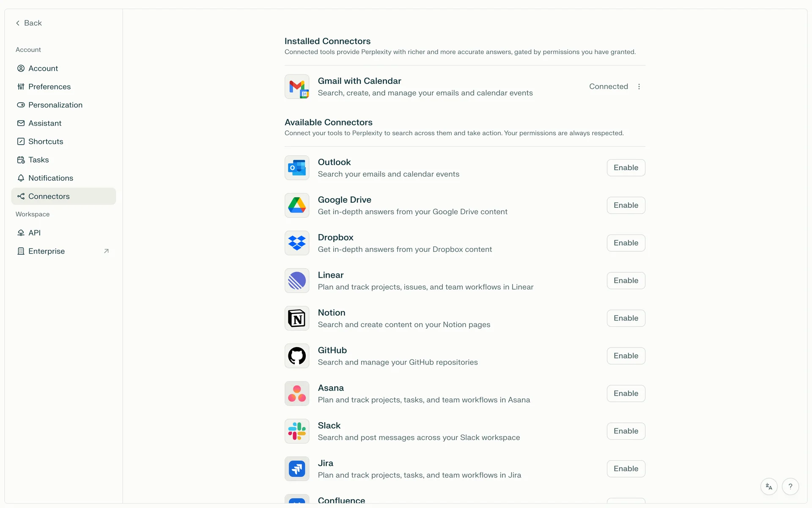
Task: Click the GitHub octocat icon
Action: (297, 356)
